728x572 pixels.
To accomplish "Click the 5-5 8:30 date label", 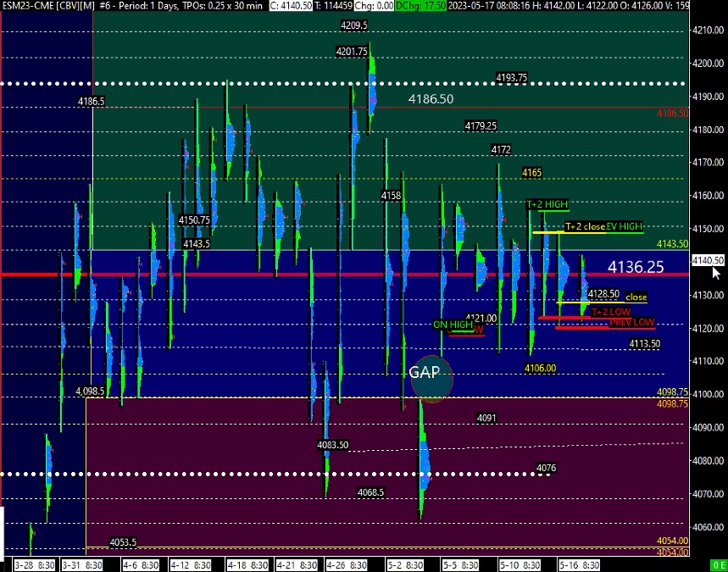I will [460, 565].
